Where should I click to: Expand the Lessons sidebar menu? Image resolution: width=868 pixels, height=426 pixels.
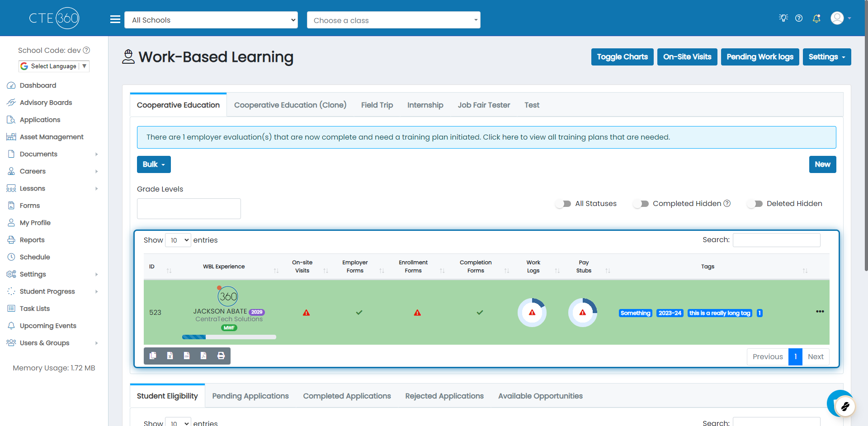[53, 188]
